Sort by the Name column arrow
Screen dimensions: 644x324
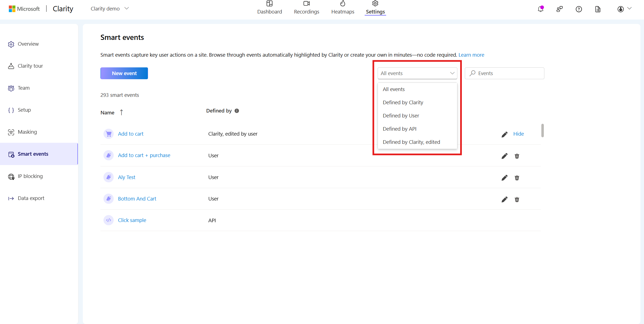pos(121,112)
